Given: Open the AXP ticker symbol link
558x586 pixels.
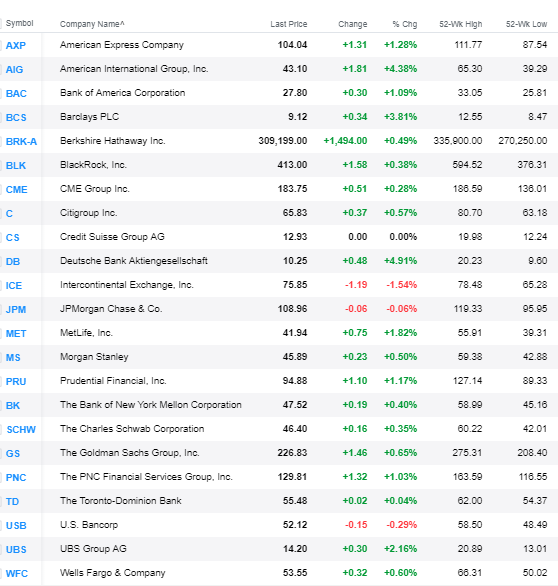Looking at the screenshot, I should point(16,46).
